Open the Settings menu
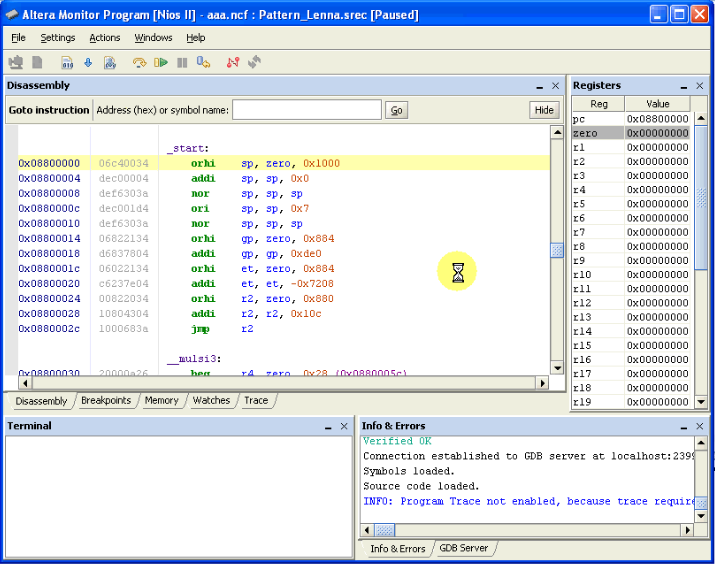This screenshot has width=715, height=565. pyautogui.click(x=57, y=38)
